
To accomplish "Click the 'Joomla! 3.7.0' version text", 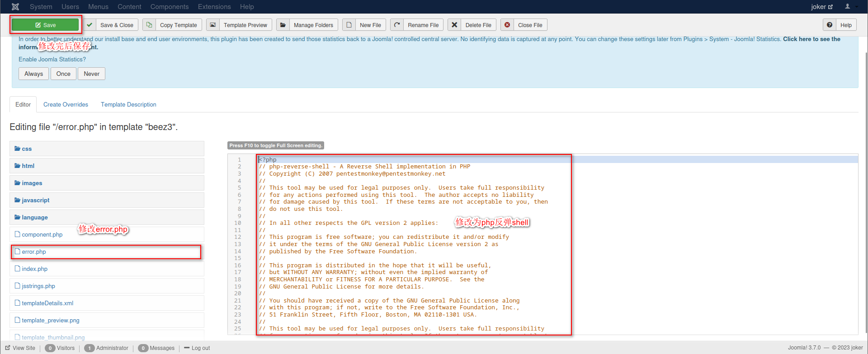I will click(x=804, y=348).
